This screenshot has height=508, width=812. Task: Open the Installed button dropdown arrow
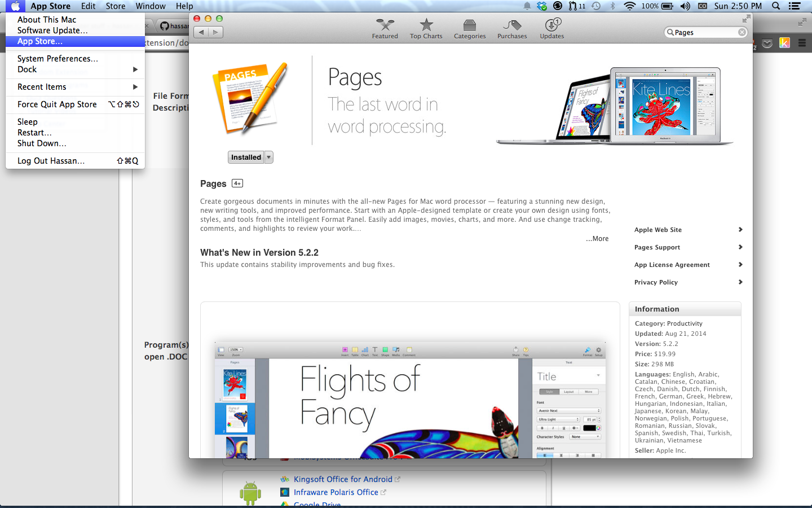[x=269, y=157]
